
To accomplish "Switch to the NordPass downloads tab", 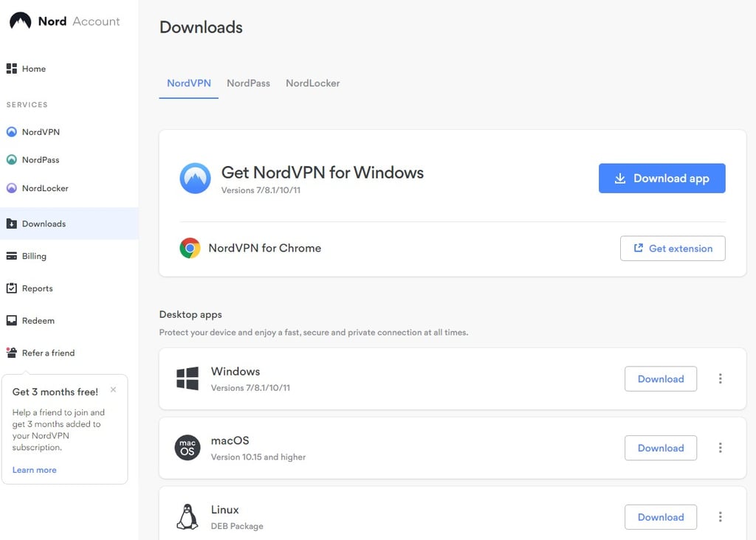I will [x=248, y=83].
